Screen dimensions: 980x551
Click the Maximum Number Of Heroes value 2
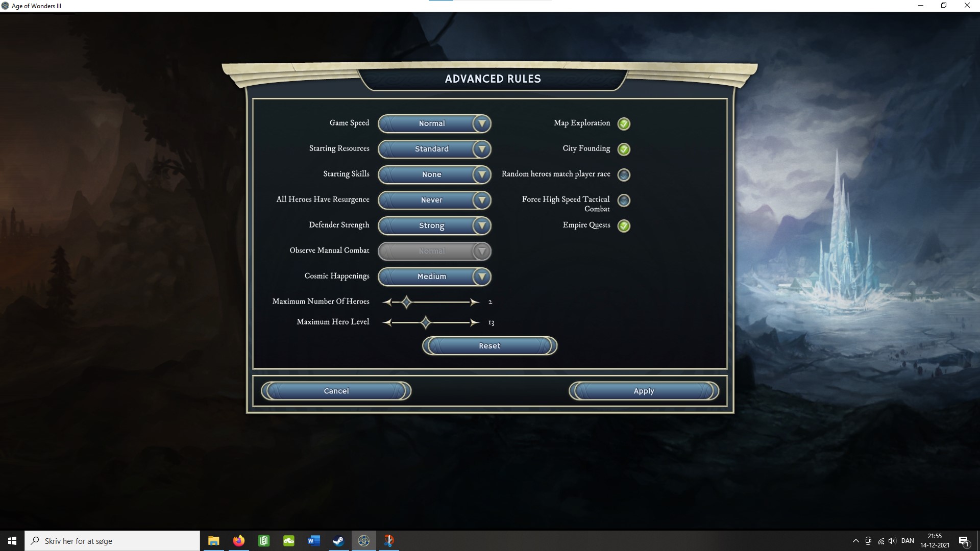click(490, 302)
